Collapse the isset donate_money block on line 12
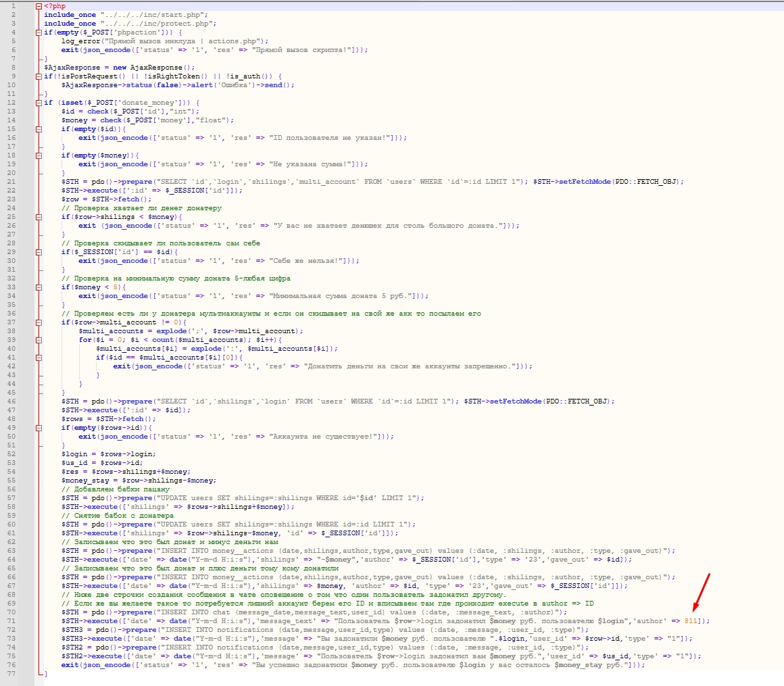The image size is (784, 686). [x=39, y=103]
